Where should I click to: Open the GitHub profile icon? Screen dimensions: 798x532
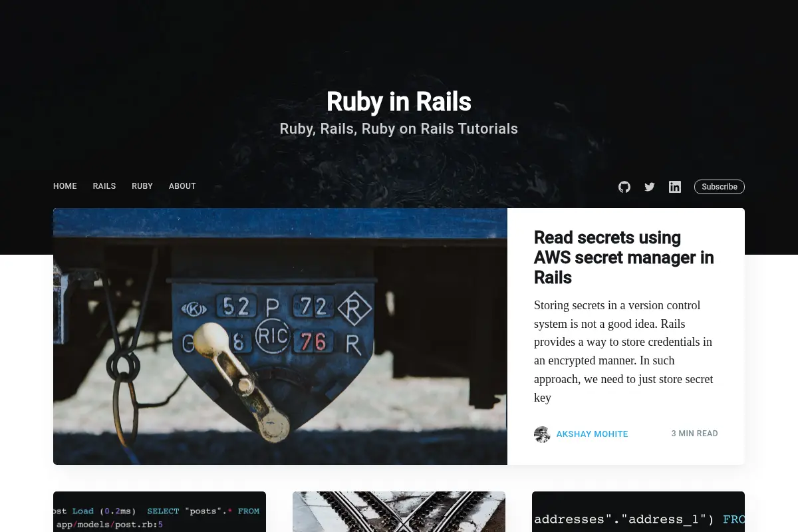pyautogui.click(x=624, y=187)
